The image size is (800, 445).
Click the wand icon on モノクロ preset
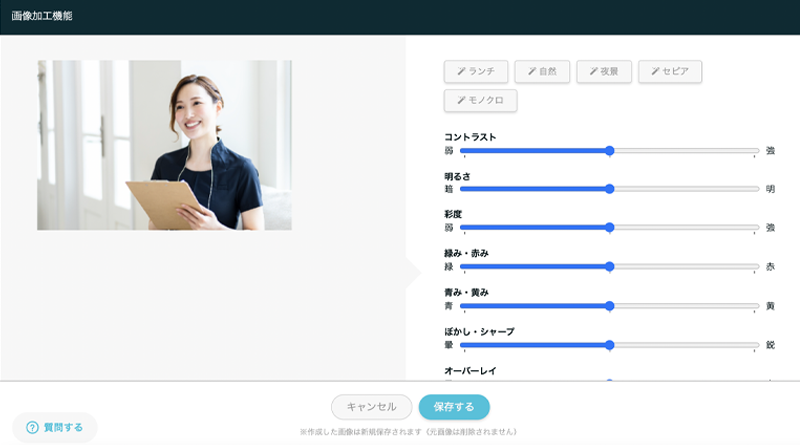click(x=461, y=101)
